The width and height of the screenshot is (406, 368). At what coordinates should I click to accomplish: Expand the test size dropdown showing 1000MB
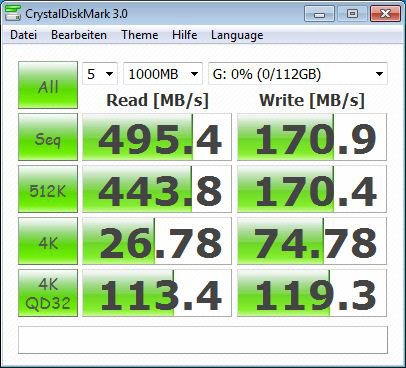[x=163, y=74]
